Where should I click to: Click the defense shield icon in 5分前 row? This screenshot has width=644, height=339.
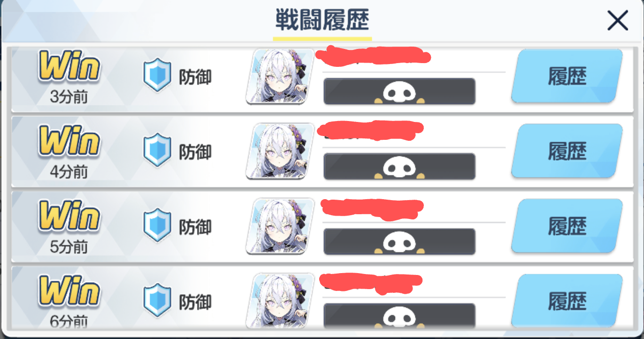[157, 226]
